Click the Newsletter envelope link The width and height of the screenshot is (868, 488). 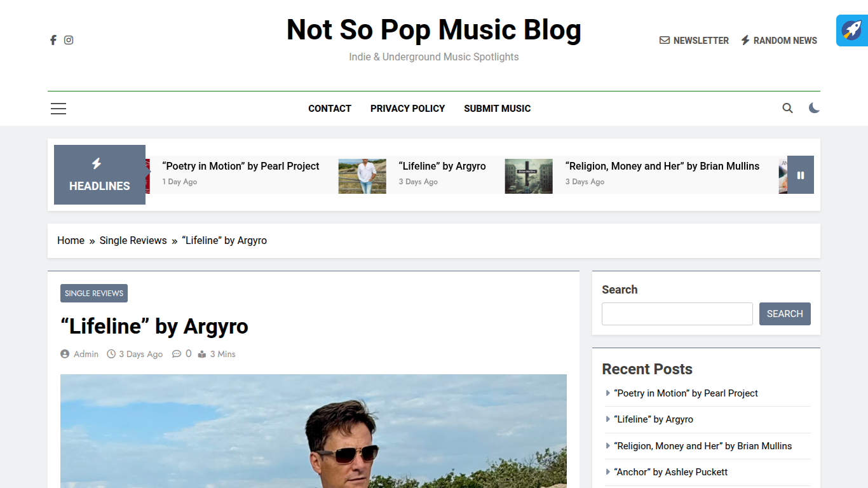(x=694, y=40)
